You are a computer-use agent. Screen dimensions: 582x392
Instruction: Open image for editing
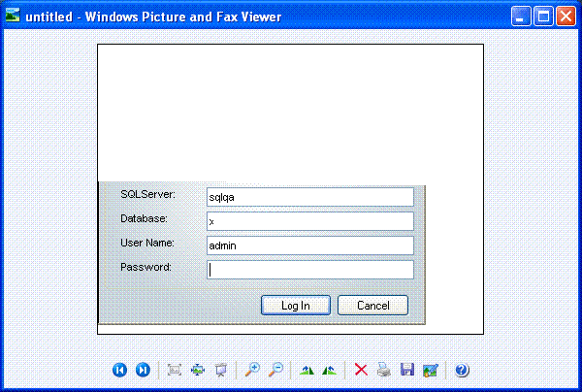[431, 370]
